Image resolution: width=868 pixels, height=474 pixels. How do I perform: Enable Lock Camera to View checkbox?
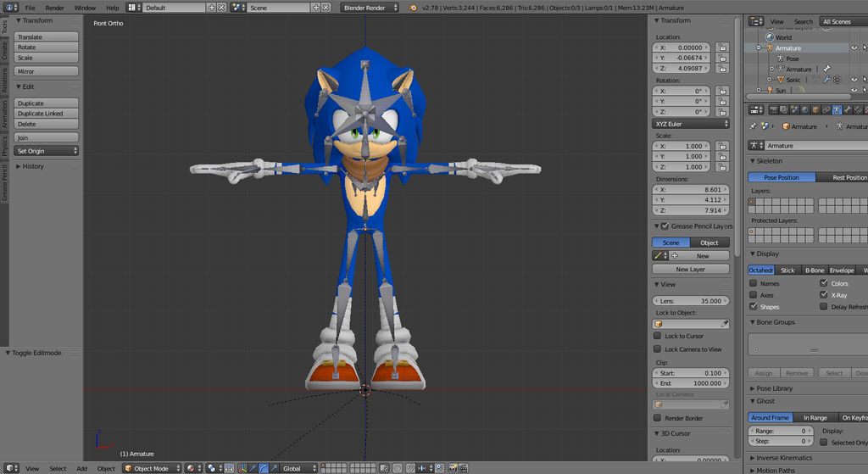coord(657,349)
